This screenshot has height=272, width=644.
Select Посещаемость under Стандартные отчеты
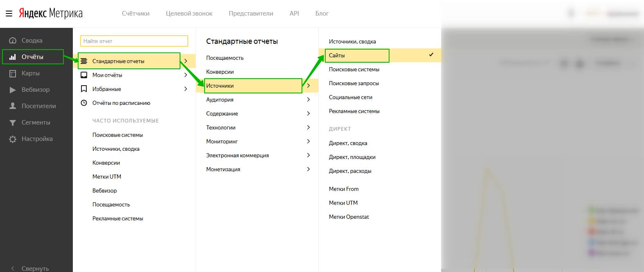pyautogui.click(x=225, y=58)
